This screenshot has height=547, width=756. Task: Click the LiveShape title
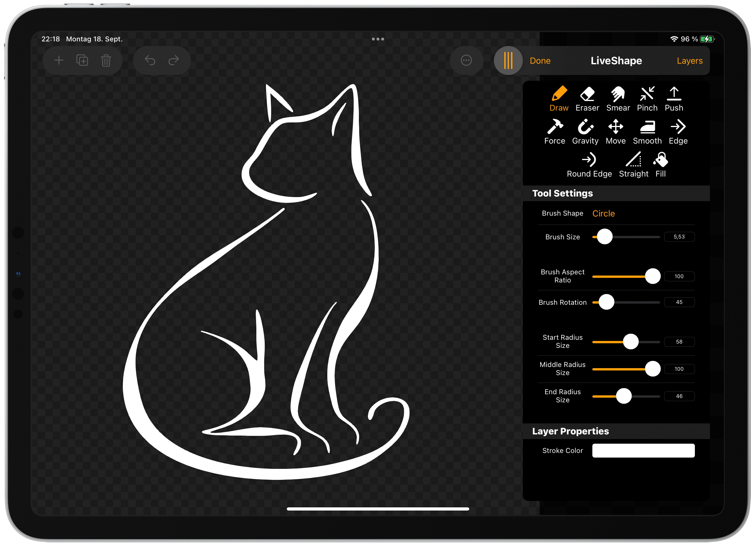coord(616,60)
